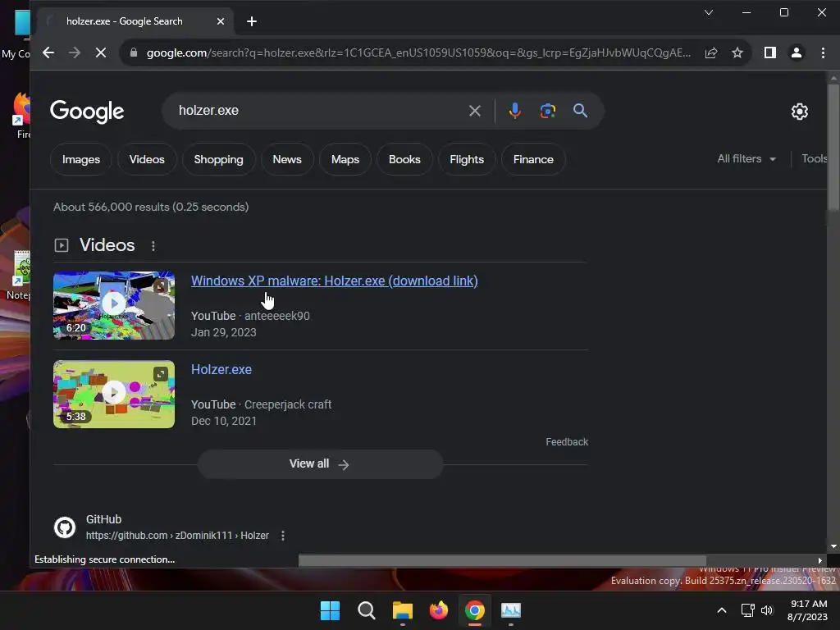Switch to Books results
The height and width of the screenshot is (630, 840).
point(404,159)
